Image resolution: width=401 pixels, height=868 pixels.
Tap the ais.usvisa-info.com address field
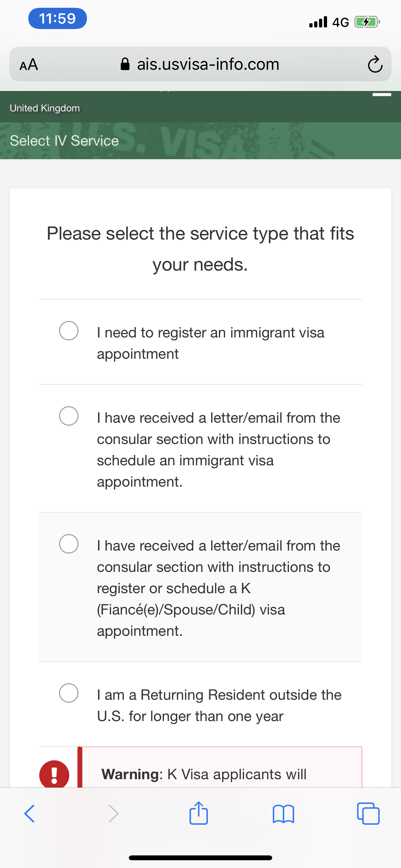click(200, 64)
